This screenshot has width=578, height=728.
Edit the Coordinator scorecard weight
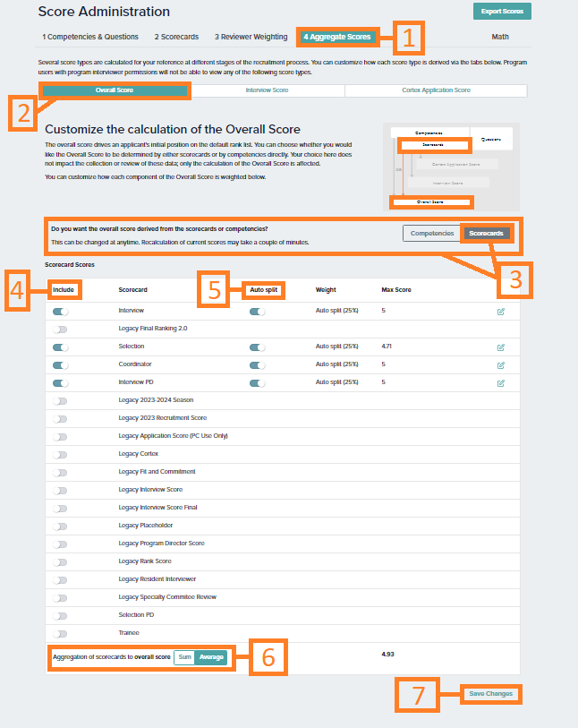[500, 365]
